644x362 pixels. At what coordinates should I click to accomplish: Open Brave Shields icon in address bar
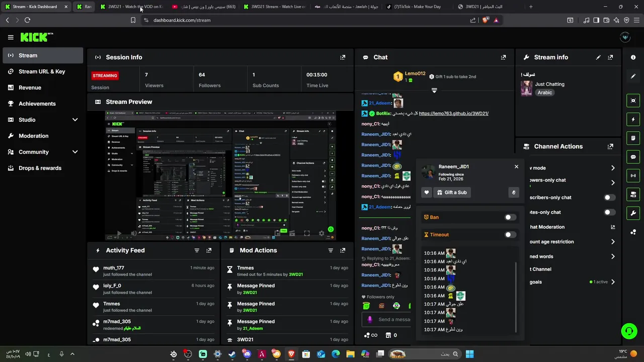[485, 20]
